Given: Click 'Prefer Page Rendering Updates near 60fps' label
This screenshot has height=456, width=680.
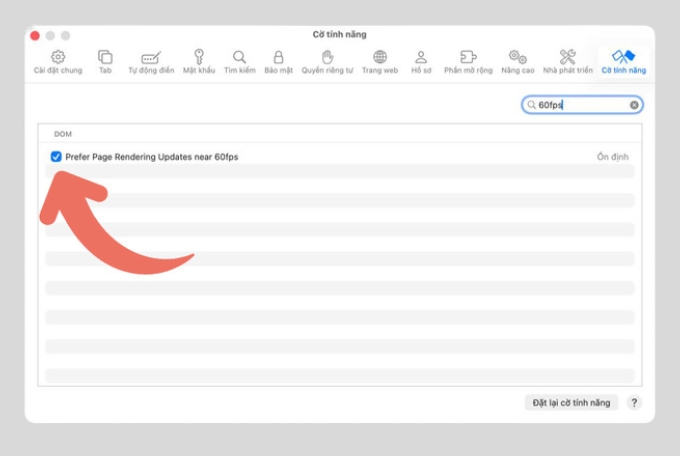Looking at the screenshot, I should (x=152, y=157).
